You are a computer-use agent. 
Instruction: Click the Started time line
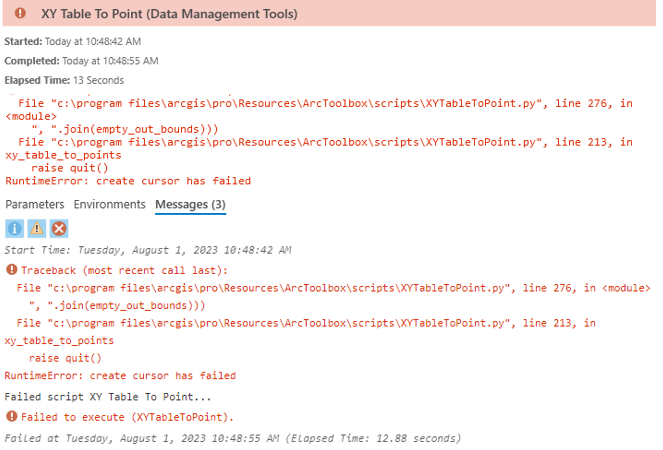[x=75, y=41]
